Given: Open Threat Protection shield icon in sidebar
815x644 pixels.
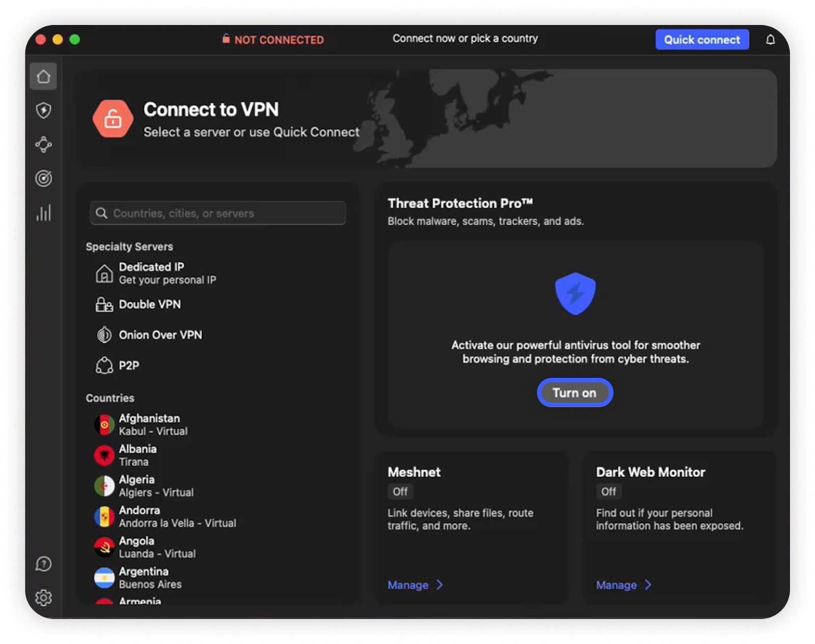Looking at the screenshot, I should tap(43, 110).
